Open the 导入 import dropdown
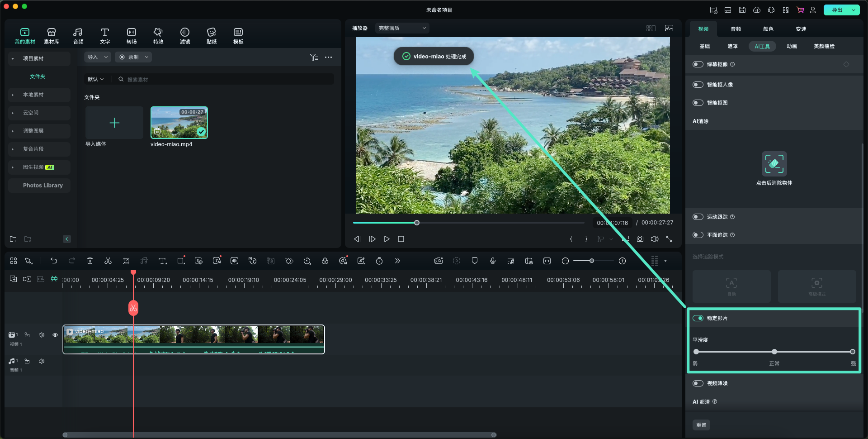Viewport: 868px width, 439px height. click(98, 57)
